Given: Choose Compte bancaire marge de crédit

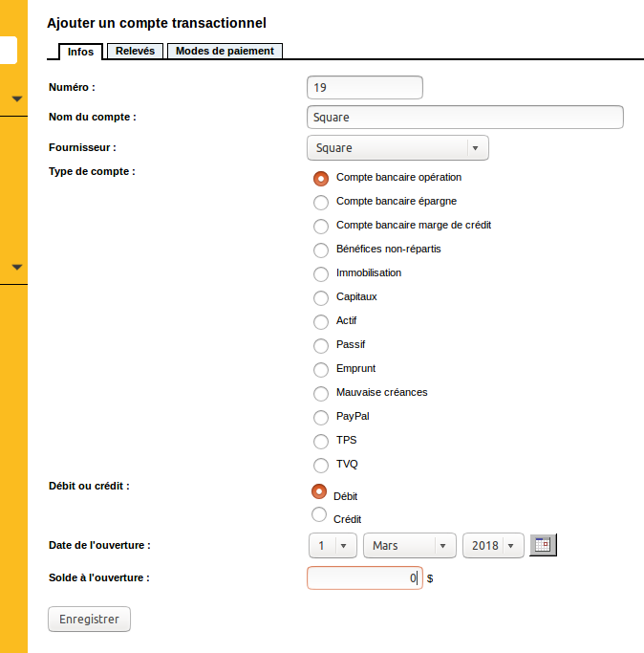Looking at the screenshot, I should (321, 226).
